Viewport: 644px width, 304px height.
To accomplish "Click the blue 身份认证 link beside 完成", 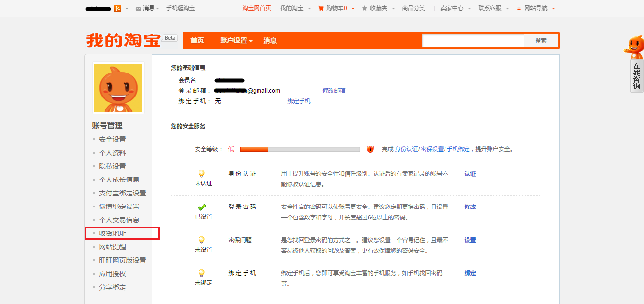I will (x=407, y=149).
